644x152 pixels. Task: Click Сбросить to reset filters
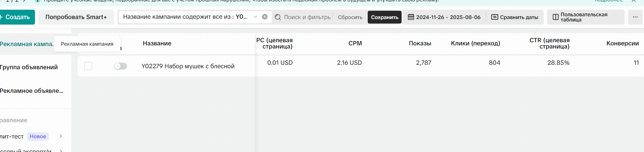pyautogui.click(x=350, y=17)
